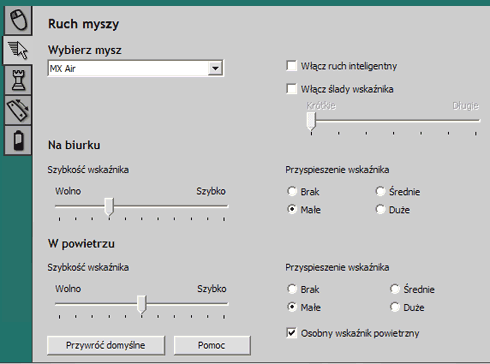This screenshot has width=490, height=364.
Task: Click the Pomoc button
Action: 212,345
